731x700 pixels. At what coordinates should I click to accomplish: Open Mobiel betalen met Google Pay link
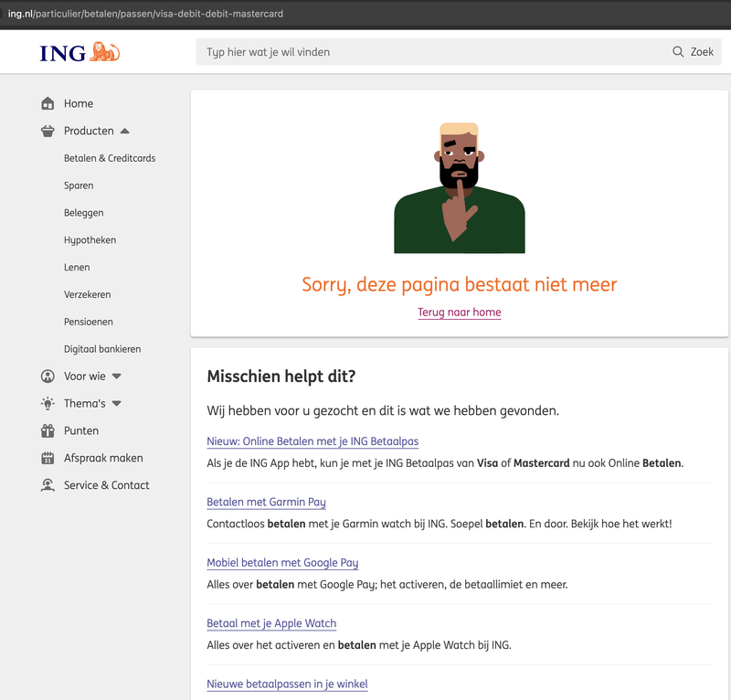[x=282, y=562]
